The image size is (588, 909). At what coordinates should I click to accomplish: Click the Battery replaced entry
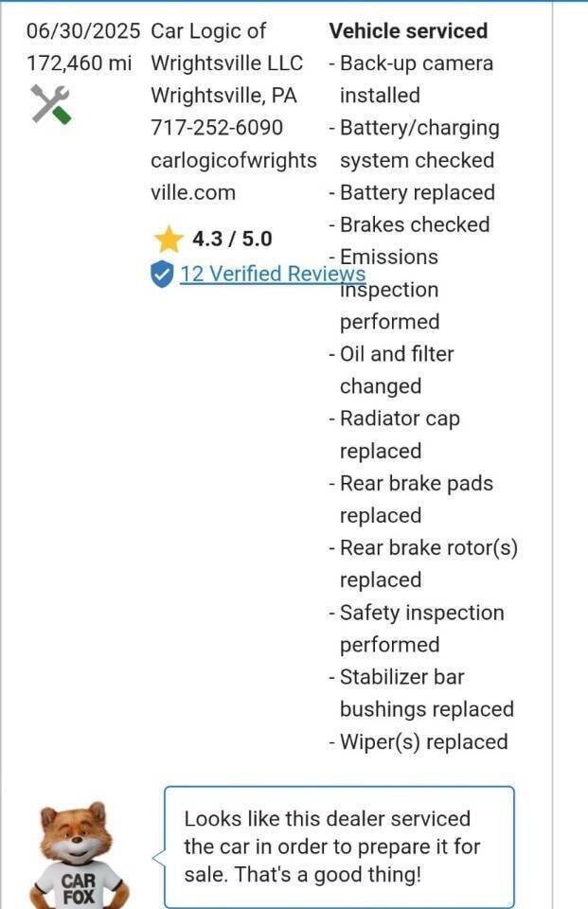[412, 192]
